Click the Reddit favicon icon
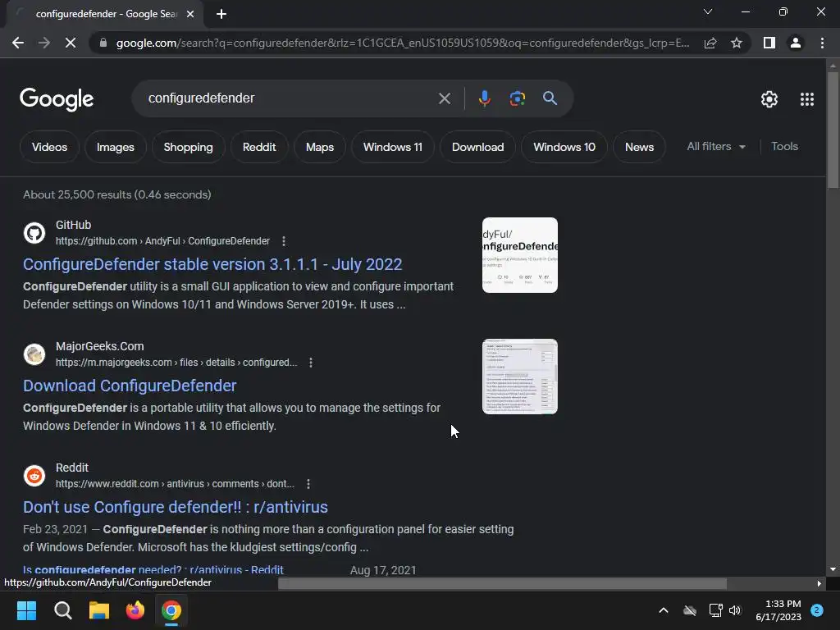 click(34, 476)
